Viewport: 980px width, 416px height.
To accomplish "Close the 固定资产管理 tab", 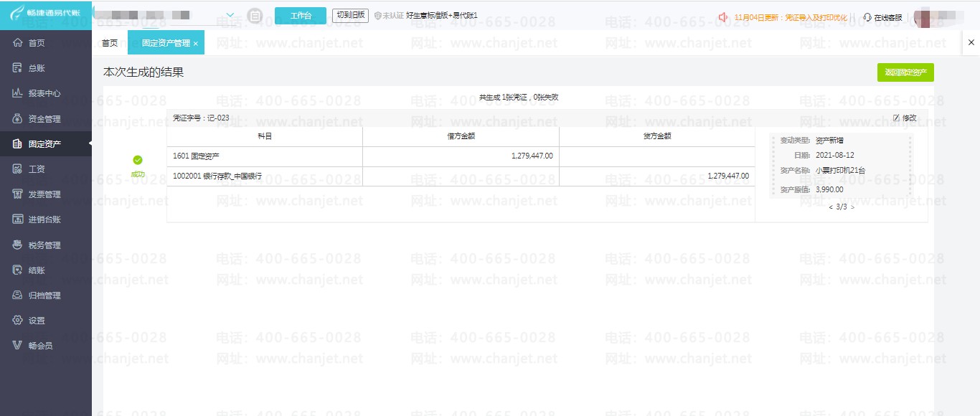I will [x=196, y=44].
